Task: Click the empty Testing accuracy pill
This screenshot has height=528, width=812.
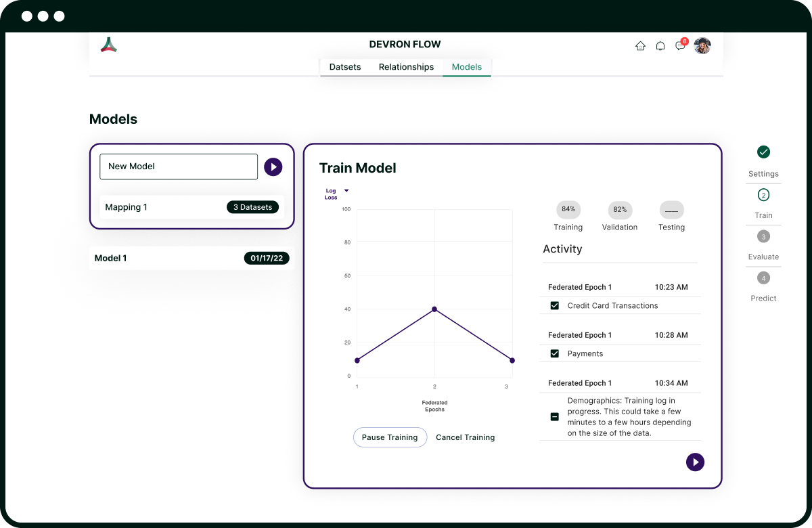Action: click(671, 209)
